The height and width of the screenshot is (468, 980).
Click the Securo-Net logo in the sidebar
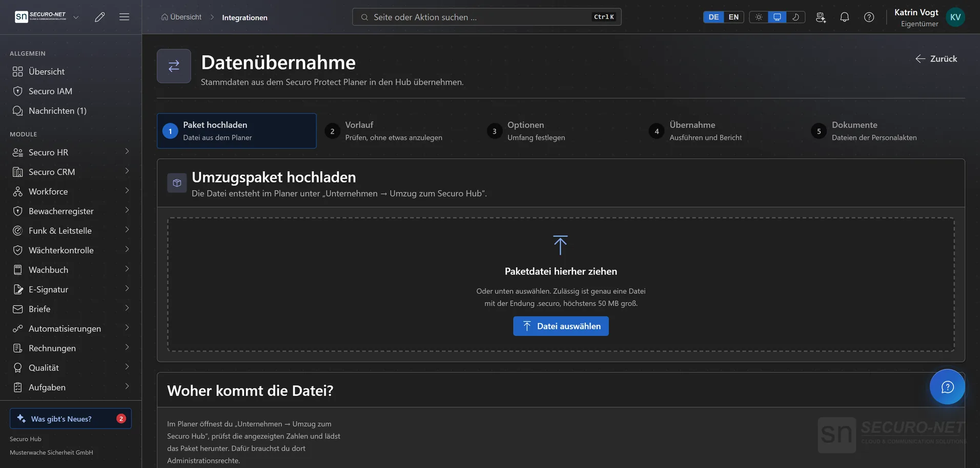[40, 17]
